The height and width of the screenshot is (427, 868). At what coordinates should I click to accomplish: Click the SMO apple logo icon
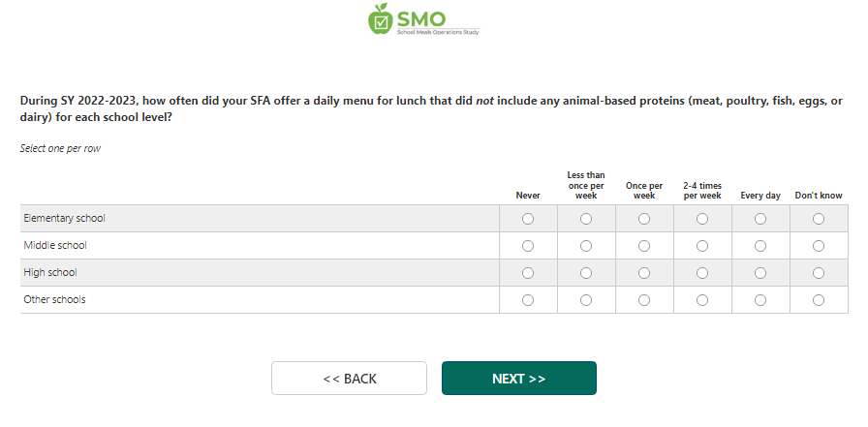click(x=382, y=18)
